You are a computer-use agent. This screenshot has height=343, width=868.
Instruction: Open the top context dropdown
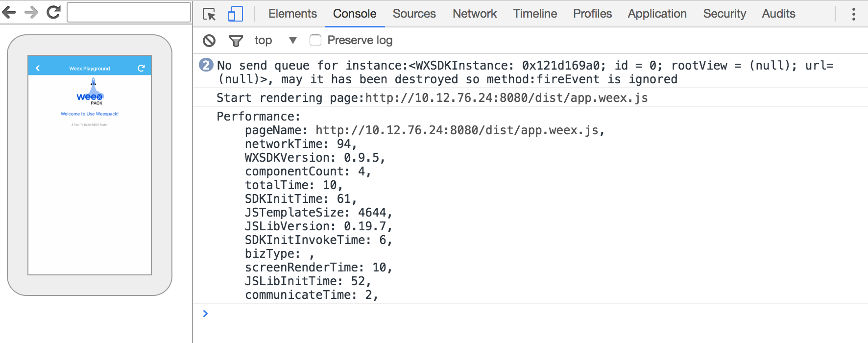(275, 40)
